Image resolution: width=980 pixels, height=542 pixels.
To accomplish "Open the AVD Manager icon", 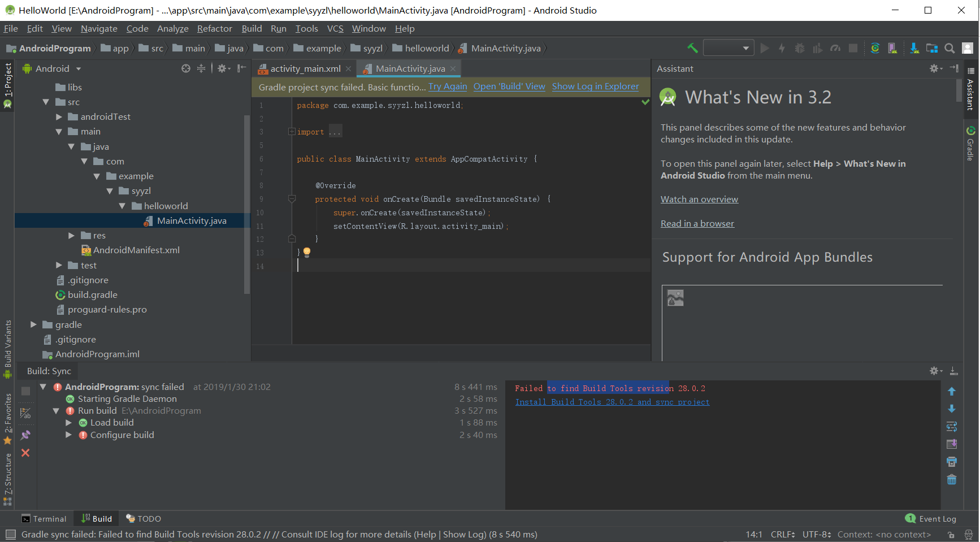I will 893,48.
